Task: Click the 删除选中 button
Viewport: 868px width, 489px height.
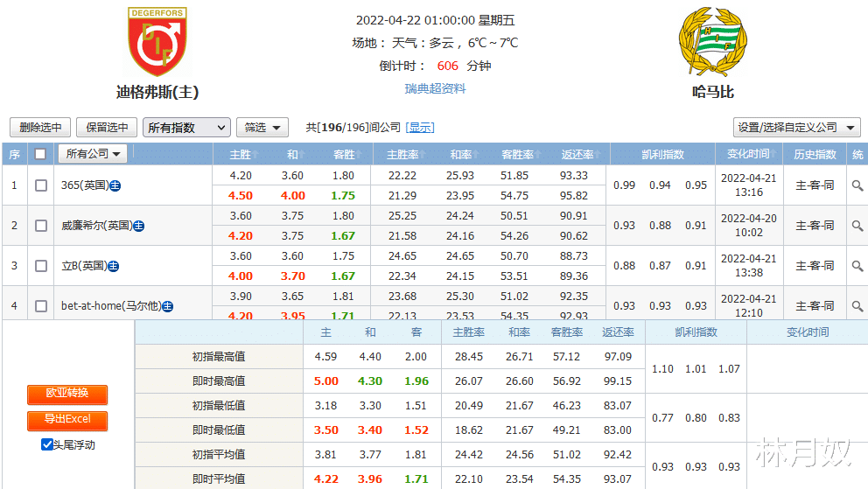Action: (x=40, y=127)
